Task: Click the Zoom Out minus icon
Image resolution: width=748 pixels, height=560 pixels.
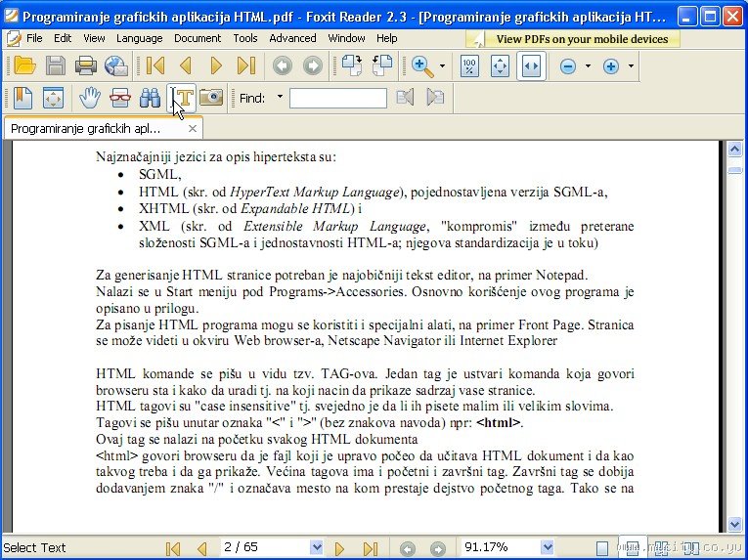Action: coord(568,66)
